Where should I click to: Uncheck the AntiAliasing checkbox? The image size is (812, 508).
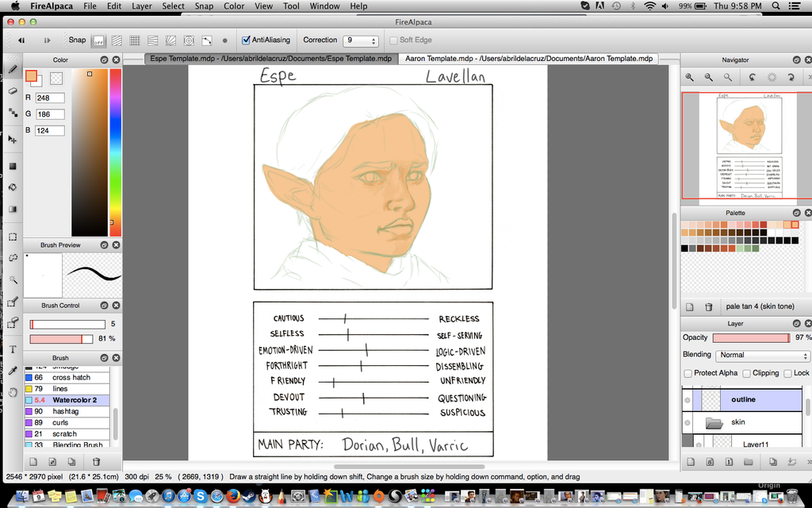tap(247, 40)
